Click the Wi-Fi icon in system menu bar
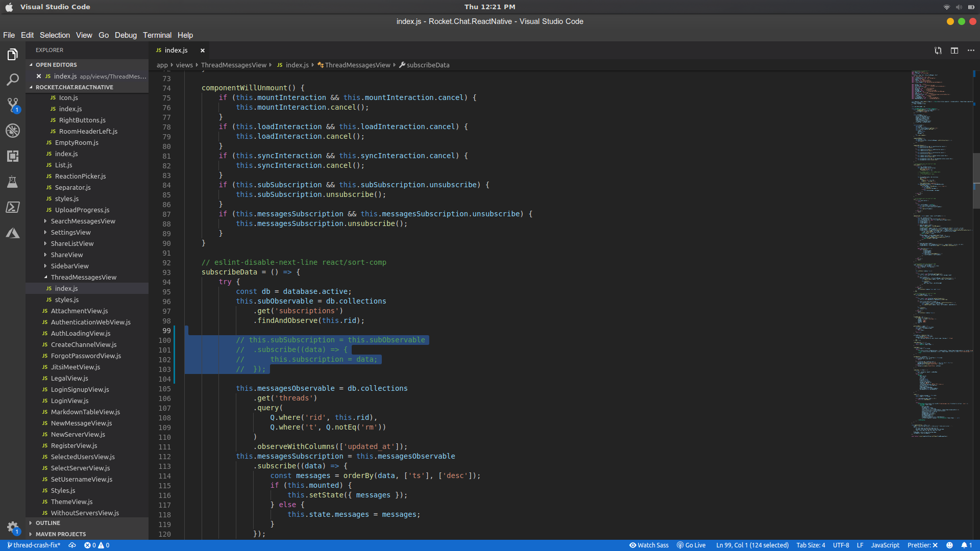The image size is (980, 551). (946, 7)
